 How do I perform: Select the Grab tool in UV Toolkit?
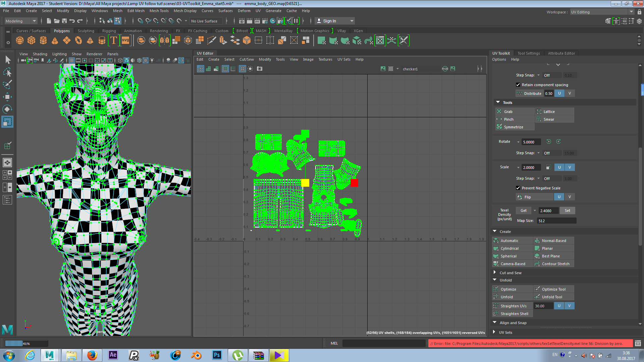point(508,112)
